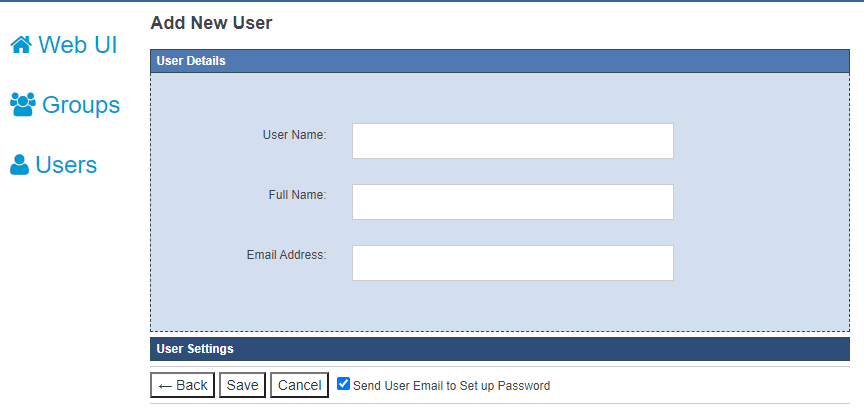
Task: Click the Add New User heading
Action: pyautogui.click(x=211, y=22)
